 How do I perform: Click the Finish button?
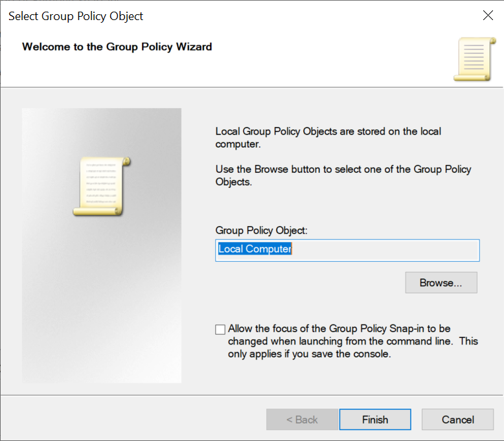[375, 419]
